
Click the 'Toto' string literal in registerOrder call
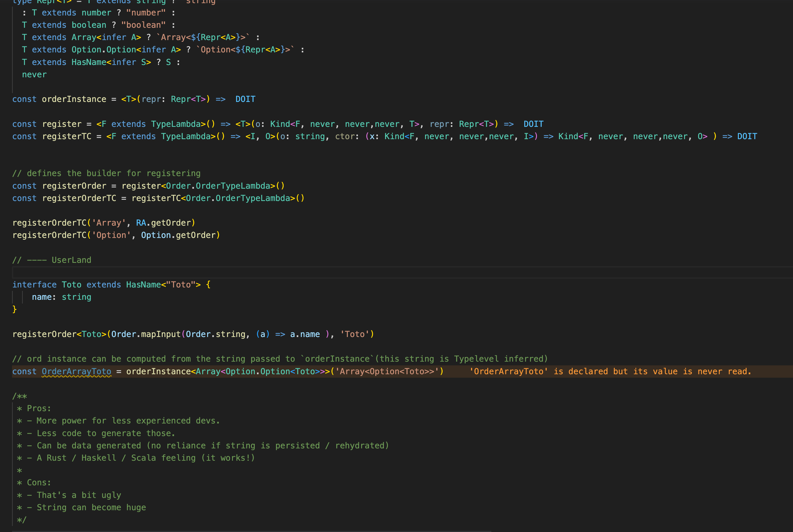point(355,334)
